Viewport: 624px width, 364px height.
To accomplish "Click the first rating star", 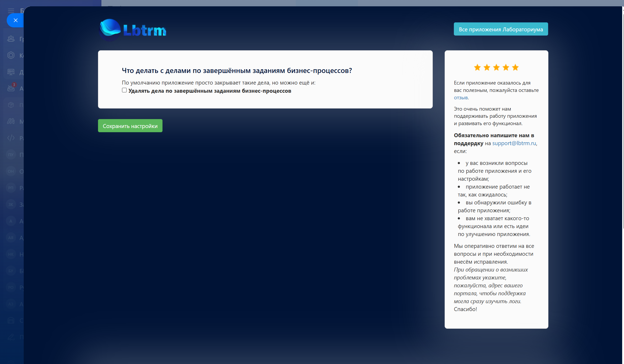I will (477, 67).
